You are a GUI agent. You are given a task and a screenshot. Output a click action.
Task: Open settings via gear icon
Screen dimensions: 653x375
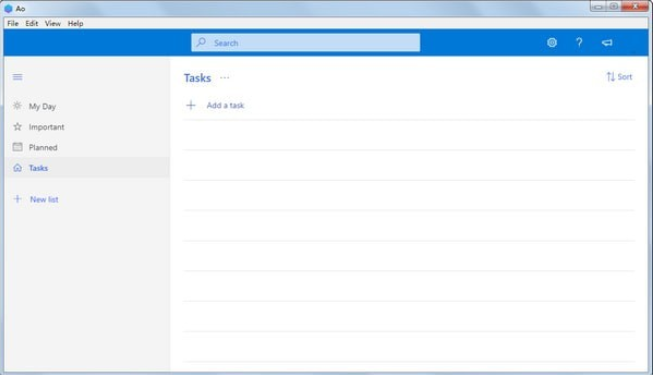[552, 42]
